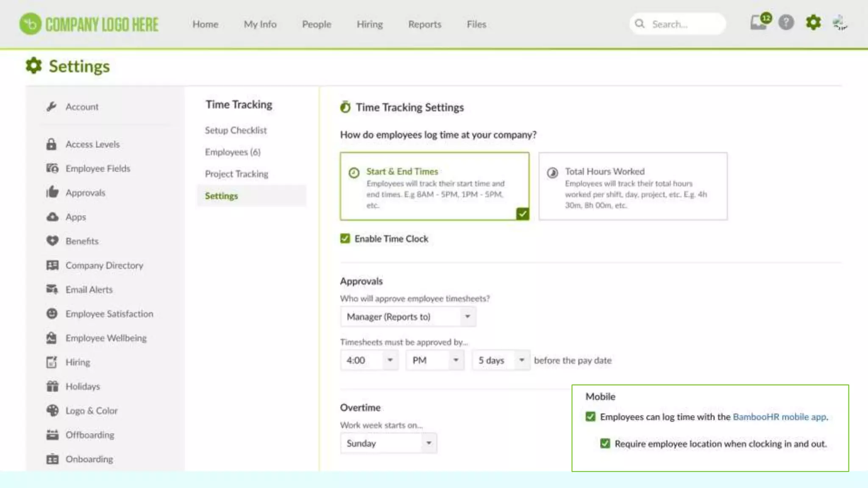Uncheck require employee location checkbox
Viewport: 868px width, 488px height.
tap(605, 444)
